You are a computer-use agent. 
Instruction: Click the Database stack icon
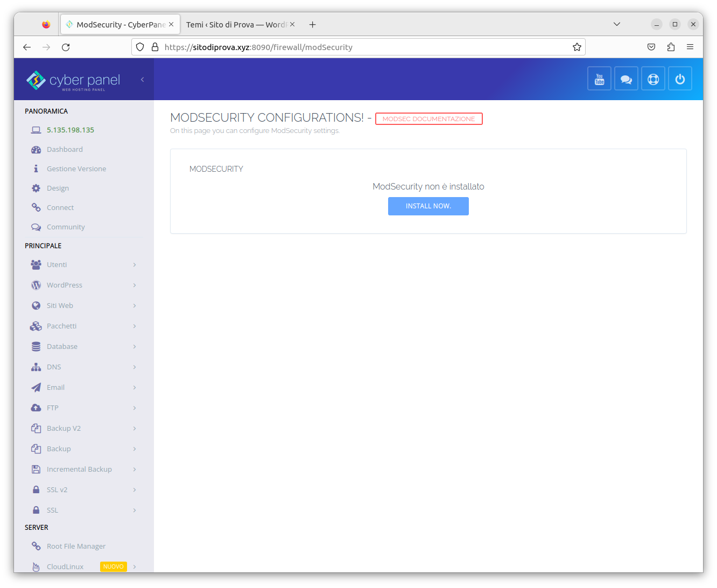click(x=36, y=346)
